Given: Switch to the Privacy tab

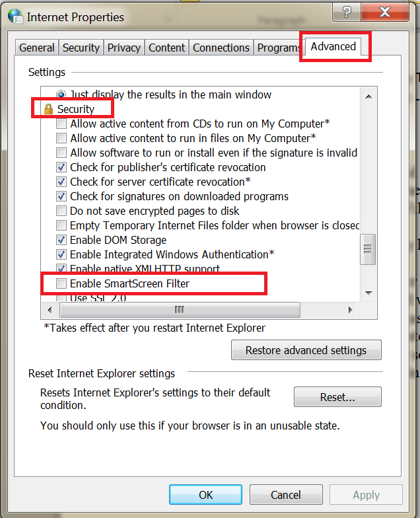Looking at the screenshot, I should [x=124, y=48].
